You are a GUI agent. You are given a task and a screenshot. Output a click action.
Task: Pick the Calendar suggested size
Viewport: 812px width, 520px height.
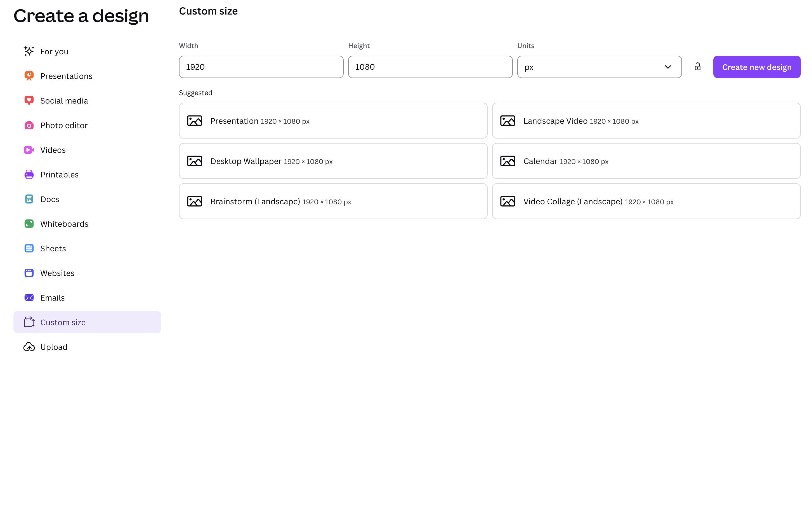pos(646,161)
